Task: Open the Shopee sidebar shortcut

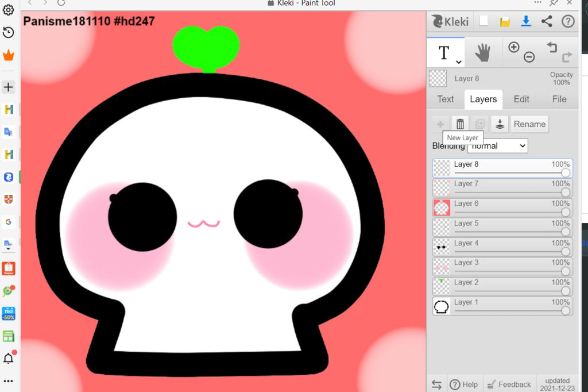Action: pyautogui.click(x=8, y=268)
